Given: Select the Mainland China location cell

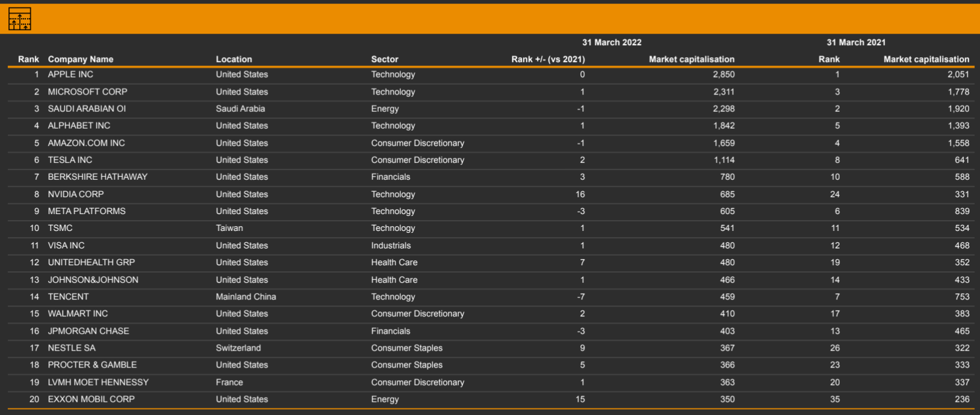Looking at the screenshot, I should pyautogui.click(x=246, y=297).
